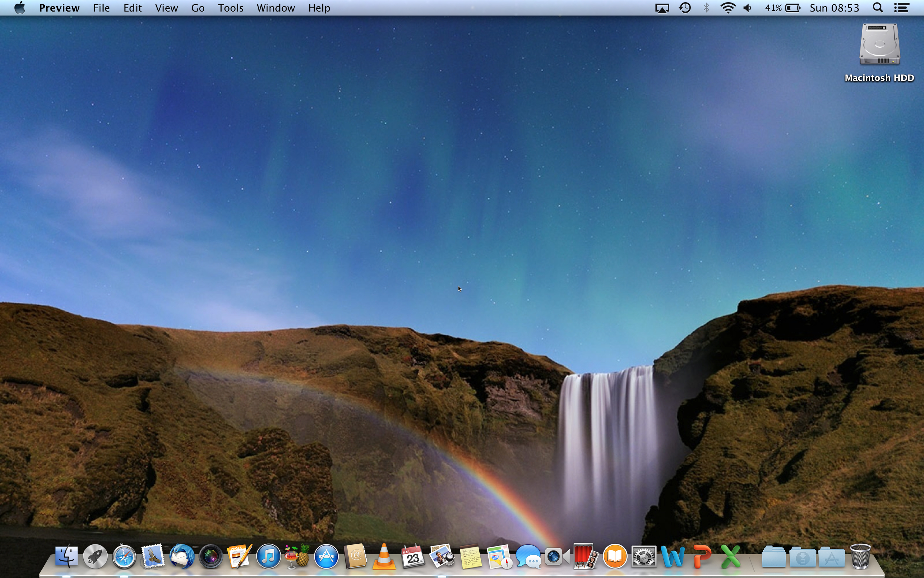Open the Mail stamp icon in Dock
This screenshot has height=578, width=924.
153,556
